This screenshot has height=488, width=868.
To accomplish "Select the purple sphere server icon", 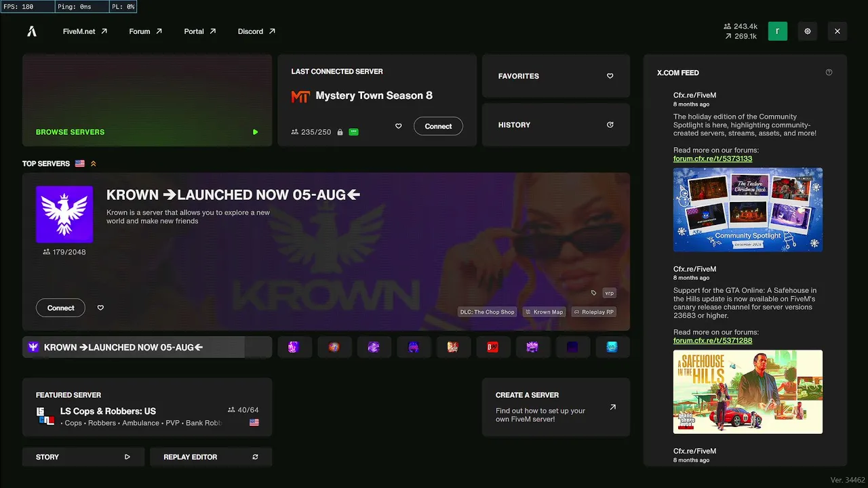I will (x=374, y=347).
